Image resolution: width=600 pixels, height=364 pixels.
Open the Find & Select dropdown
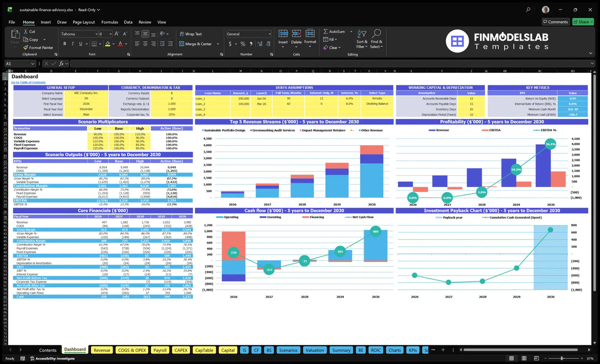coord(376,38)
